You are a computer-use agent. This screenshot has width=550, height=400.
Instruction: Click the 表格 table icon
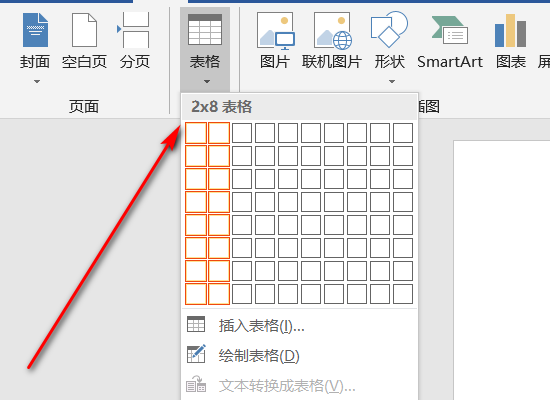[x=205, y=29]
